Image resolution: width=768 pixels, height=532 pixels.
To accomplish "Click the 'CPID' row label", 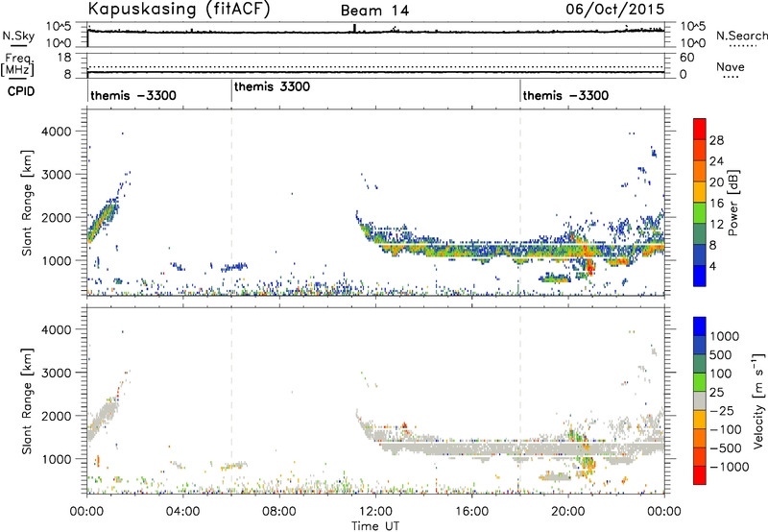I will [x=21, y=91].
